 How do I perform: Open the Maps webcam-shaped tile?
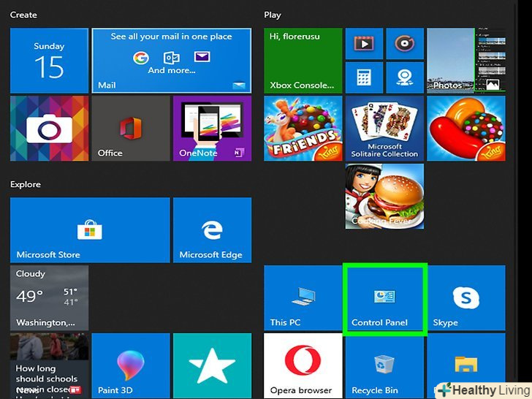point(405,77)
